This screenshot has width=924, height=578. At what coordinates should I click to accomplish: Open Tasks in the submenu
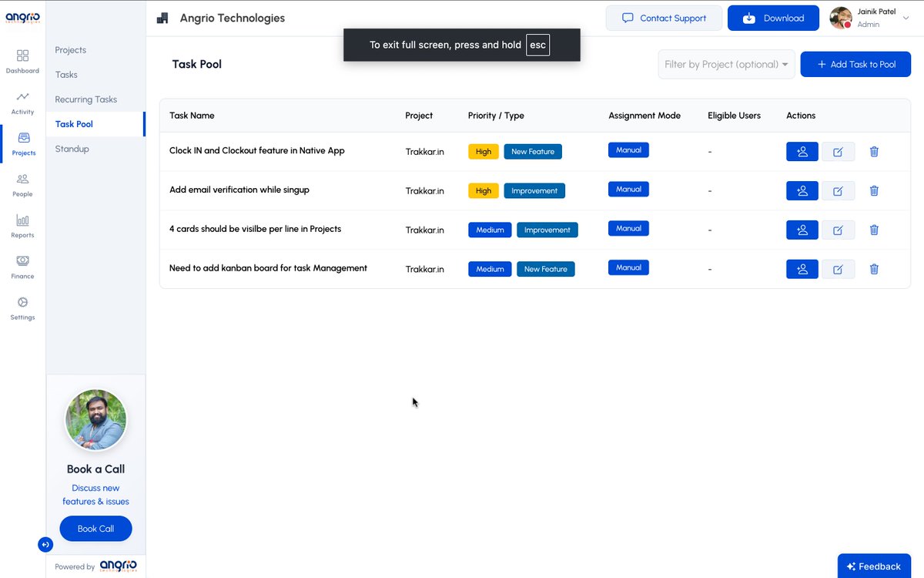coord(66,75)
